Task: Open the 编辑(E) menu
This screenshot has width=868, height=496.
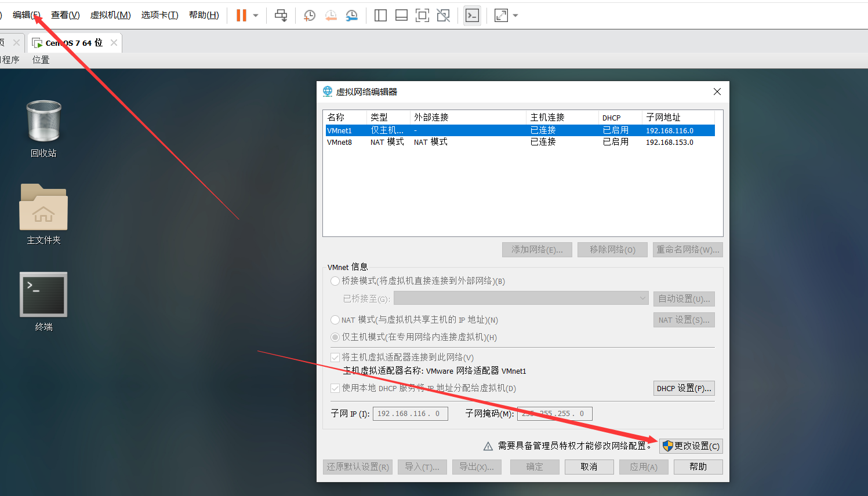Action: 27,15
